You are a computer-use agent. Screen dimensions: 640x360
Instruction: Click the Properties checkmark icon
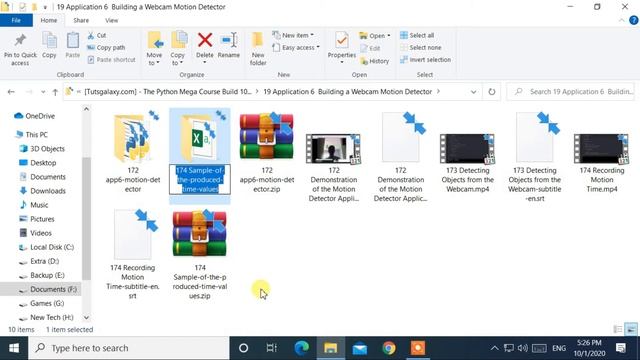pos(342,40)
